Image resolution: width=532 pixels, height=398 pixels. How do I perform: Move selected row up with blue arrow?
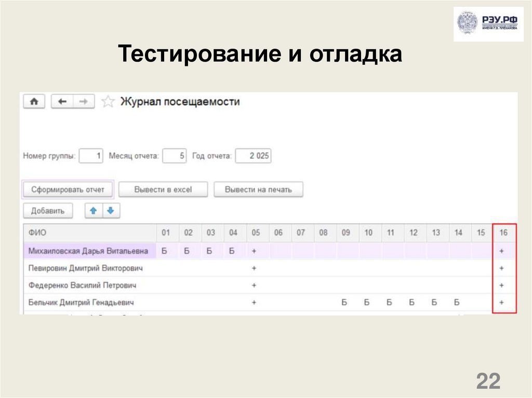pyautogui.click(x=92, y=211)
